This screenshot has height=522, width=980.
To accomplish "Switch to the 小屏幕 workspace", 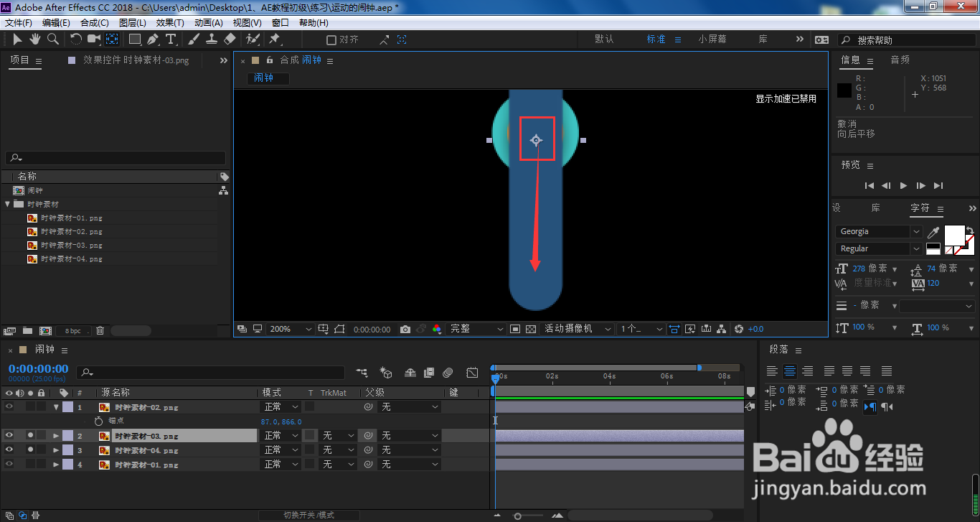I will pos(712,39).
